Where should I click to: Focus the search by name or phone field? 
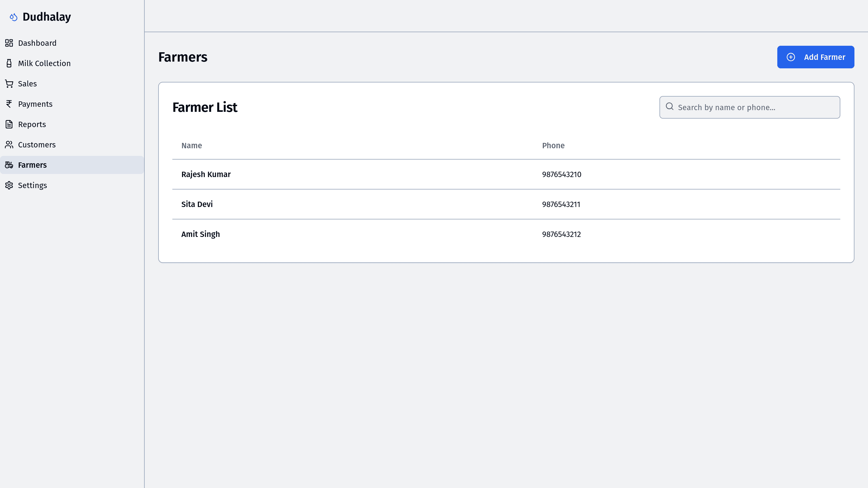(x=755, y=107)
